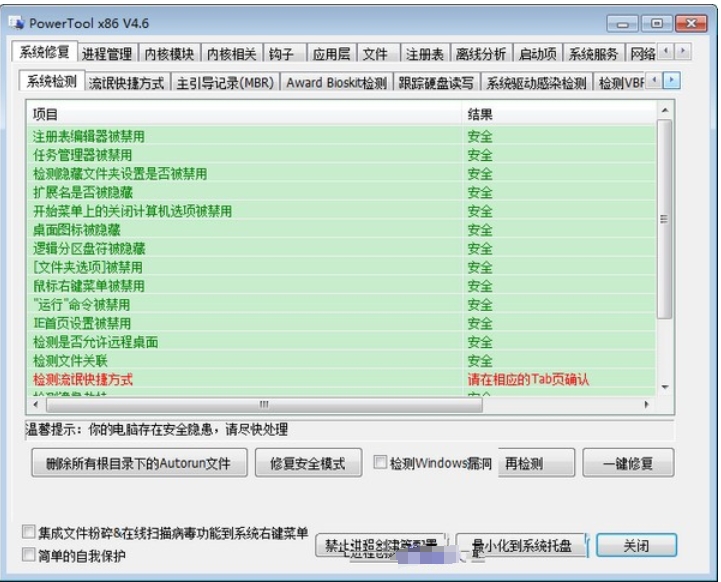Open the 钩子 tab

pyautogui.click(x=284, y=54)
